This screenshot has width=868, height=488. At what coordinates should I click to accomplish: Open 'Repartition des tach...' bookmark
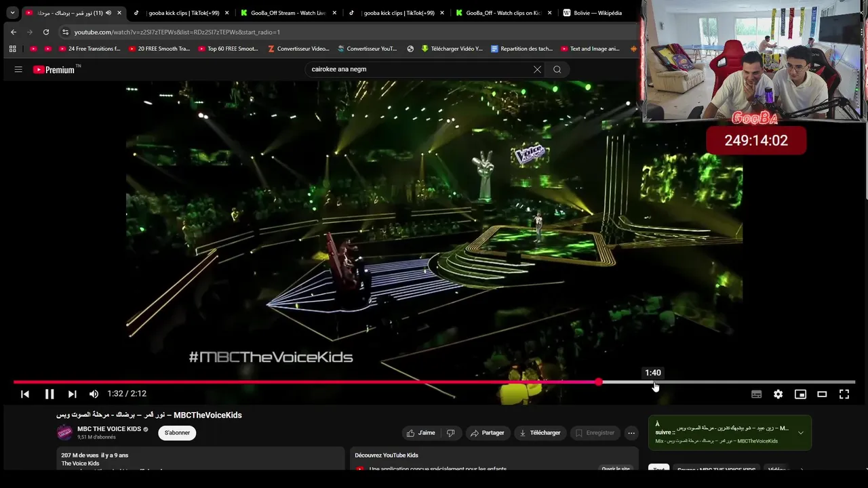[521, 49]
